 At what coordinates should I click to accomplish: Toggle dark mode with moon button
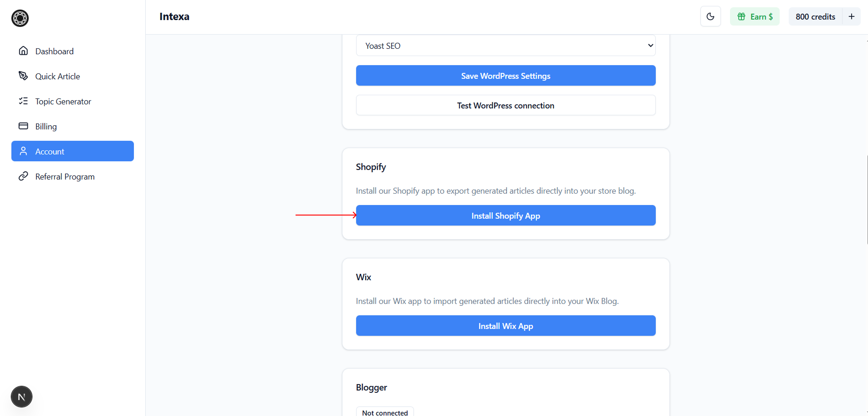click(710, 17)
